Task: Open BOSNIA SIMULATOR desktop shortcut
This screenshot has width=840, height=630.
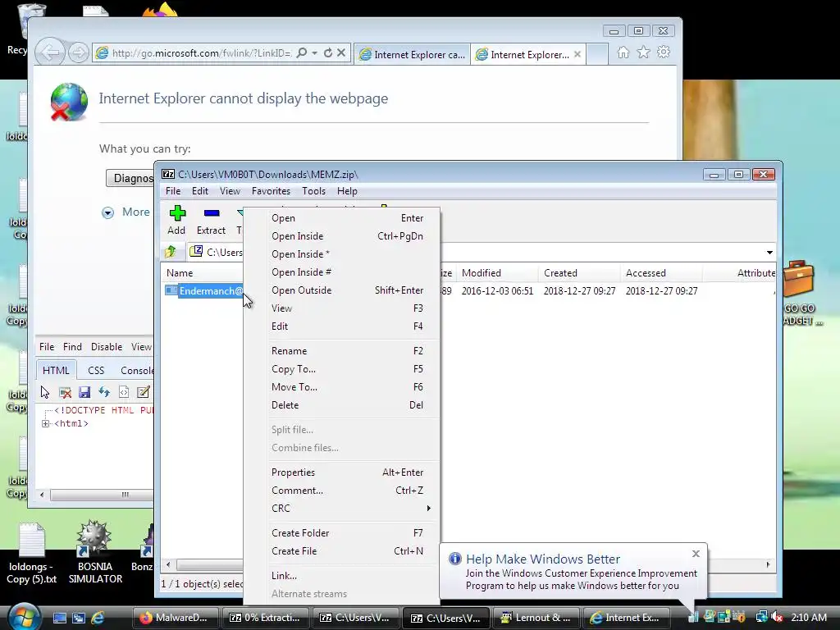Action: click(95, 552)
